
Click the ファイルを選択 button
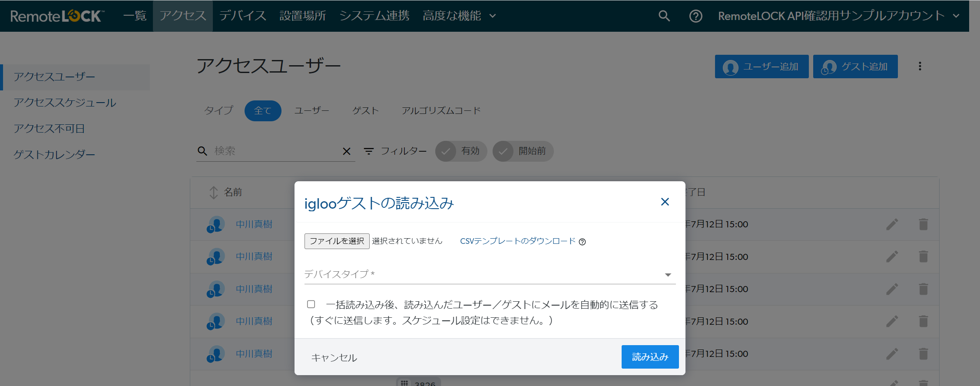(x=337, y=241)
